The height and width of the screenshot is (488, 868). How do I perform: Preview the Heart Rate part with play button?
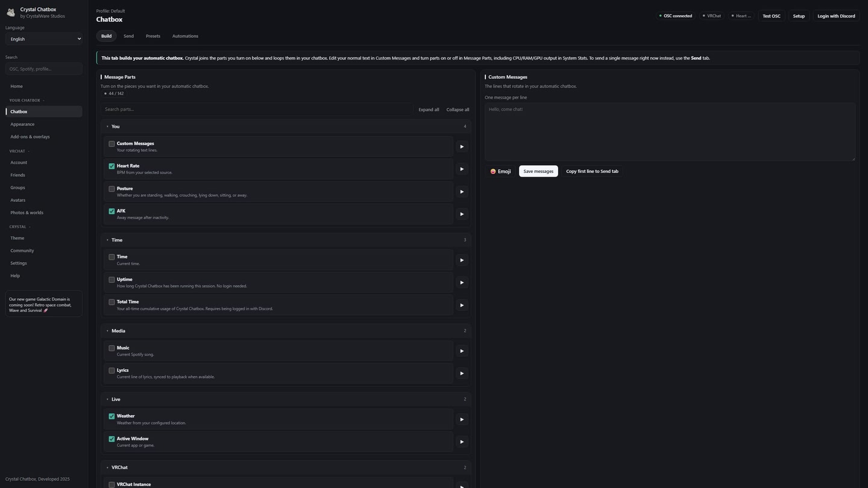tap(462, 169)
